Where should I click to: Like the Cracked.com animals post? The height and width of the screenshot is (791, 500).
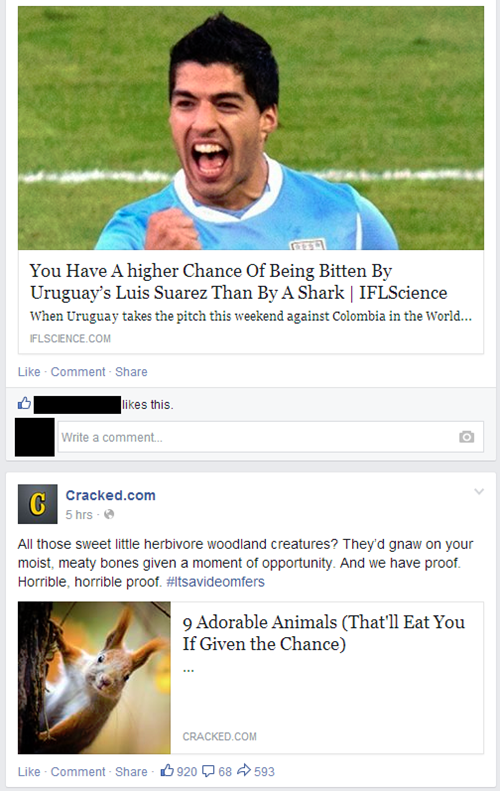29,772
